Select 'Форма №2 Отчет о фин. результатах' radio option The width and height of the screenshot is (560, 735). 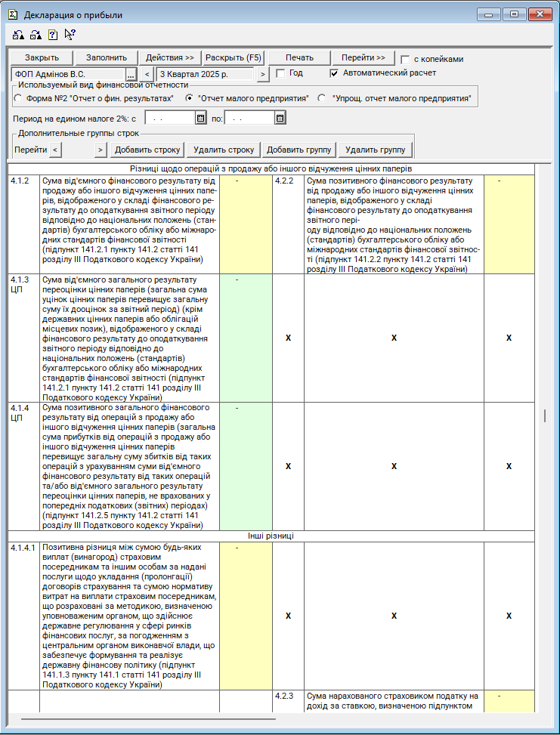pos(18,98)
